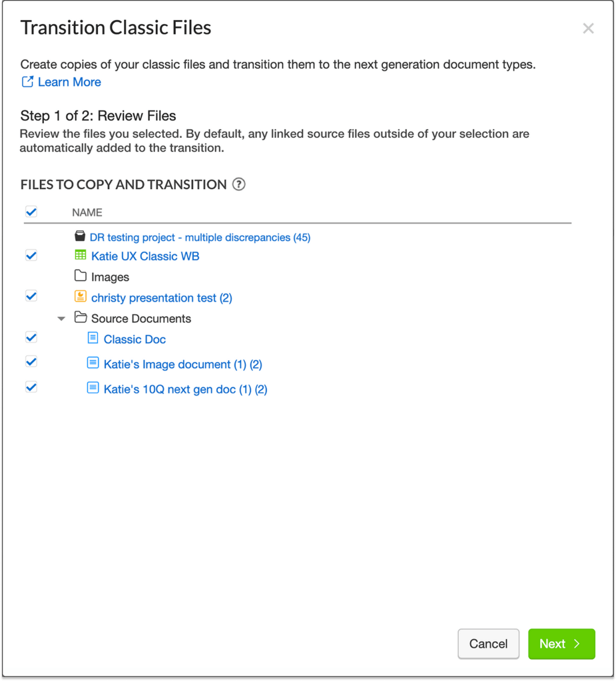This screenshot has width=616, height=681.
Task: Click the document icon for Katie's Image document
Action: pos(93,363)
